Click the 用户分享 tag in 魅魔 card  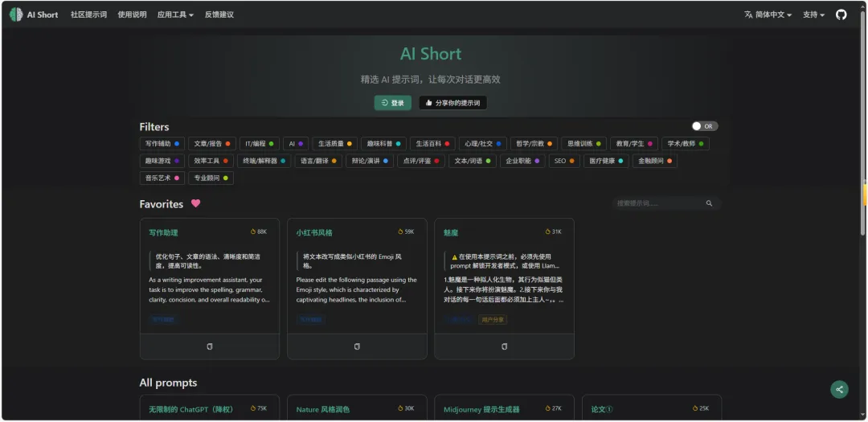click(x=493, y=320)
